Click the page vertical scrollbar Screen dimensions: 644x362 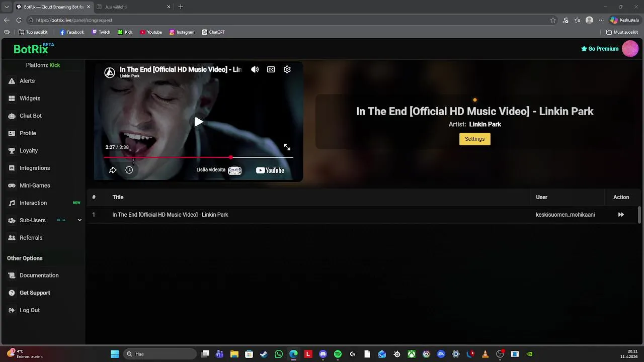click(639, 215)
